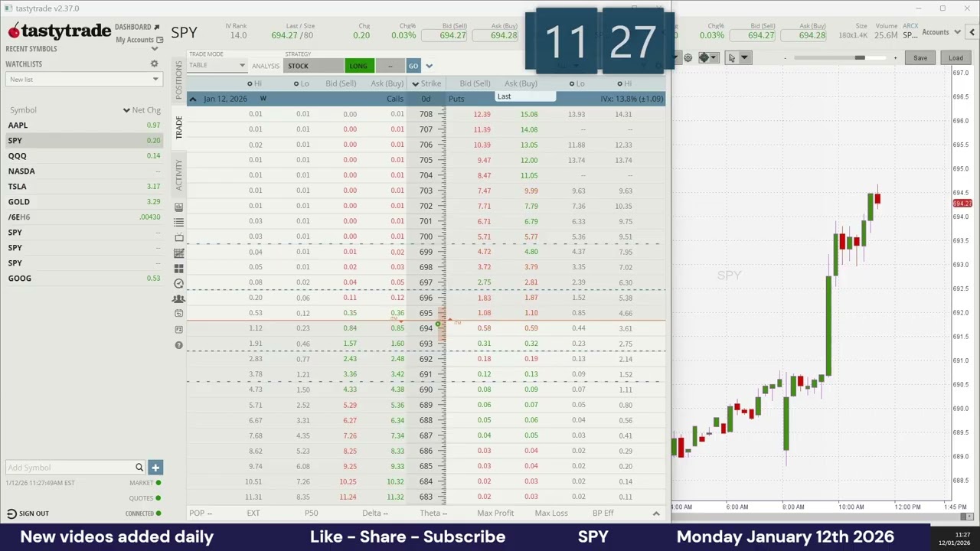Open the chart grid sidebar icon
980x551 pixels.
pos(178,253)
